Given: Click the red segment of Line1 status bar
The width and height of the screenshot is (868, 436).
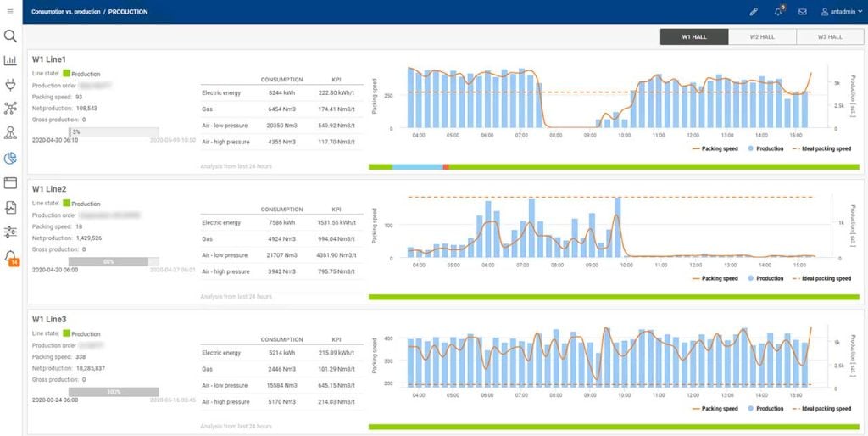Looking at the screenshot, I should click(x=446, y=167).
